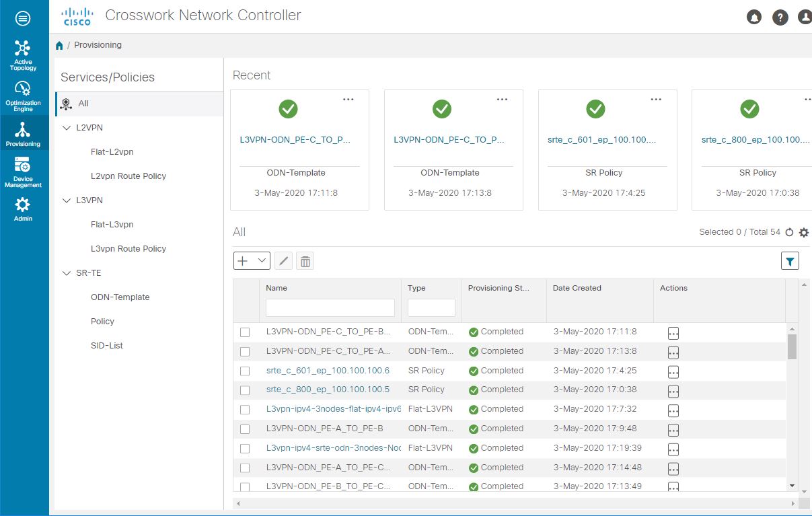The image size is (812, 516).
Task: Open Device Management from the sidebar
Action: (x=24, y=172)
